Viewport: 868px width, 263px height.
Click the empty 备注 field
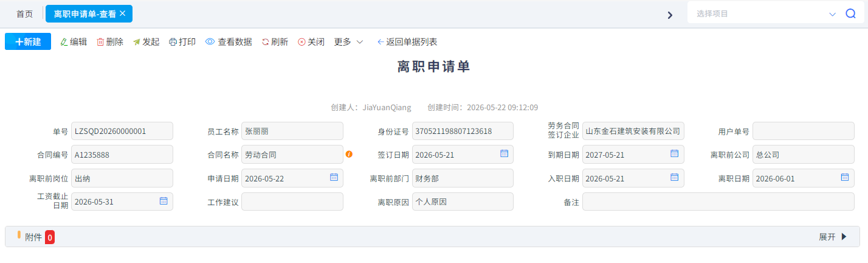pyautogui.click(x=718, y=202)
